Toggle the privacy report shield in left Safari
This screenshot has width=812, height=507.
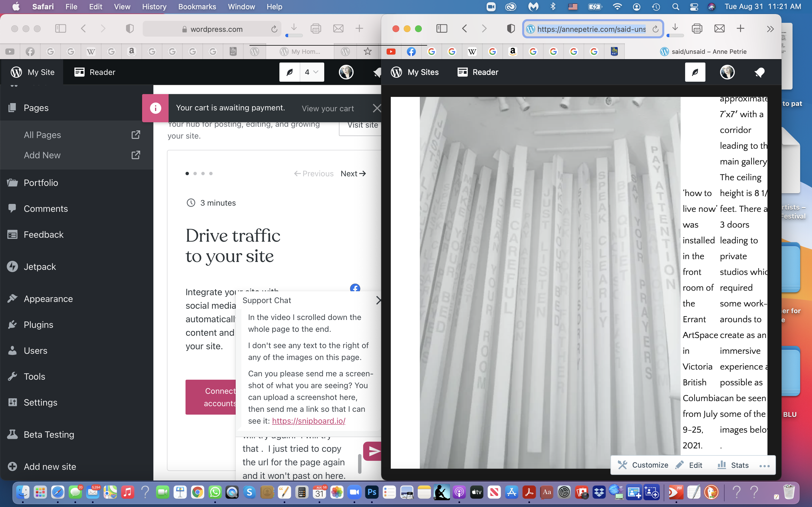point(129,29)
